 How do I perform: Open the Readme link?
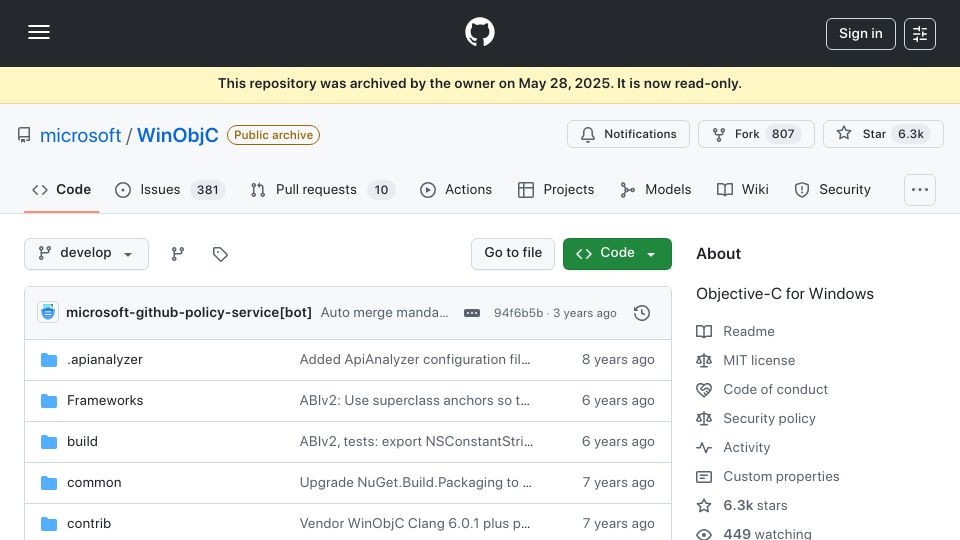point(748,331)
